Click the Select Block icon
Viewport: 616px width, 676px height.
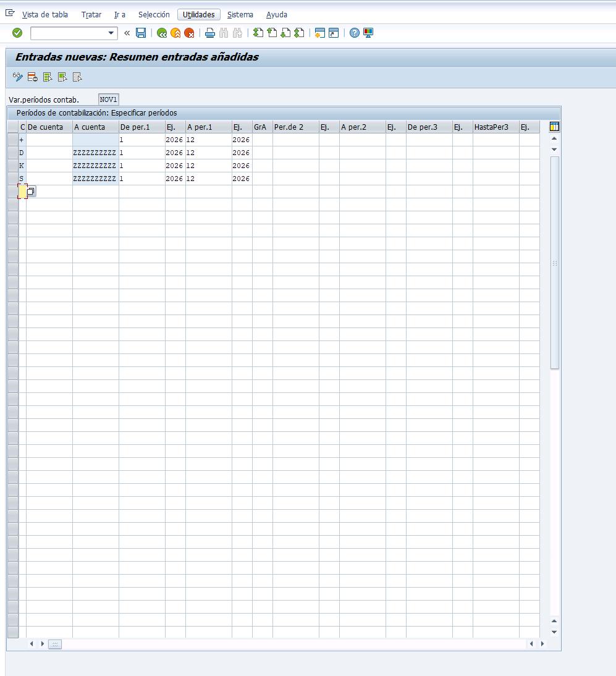coord(62,77)
